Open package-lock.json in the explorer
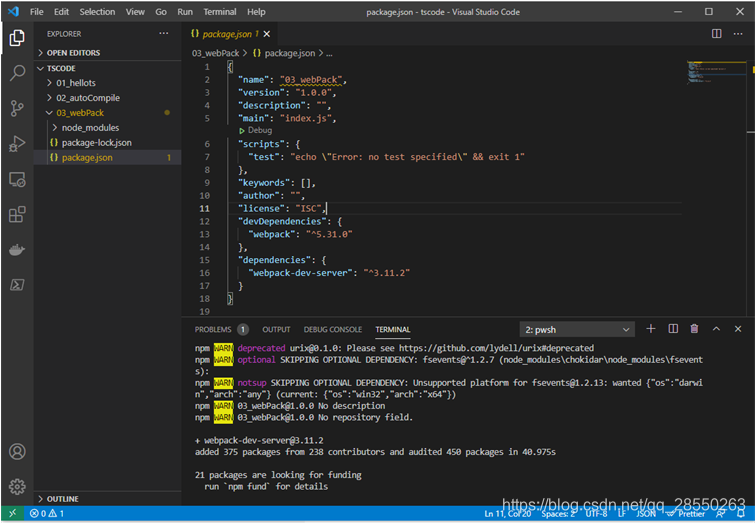The height and width of the screenshot is (524, 756). click(96, 142)
